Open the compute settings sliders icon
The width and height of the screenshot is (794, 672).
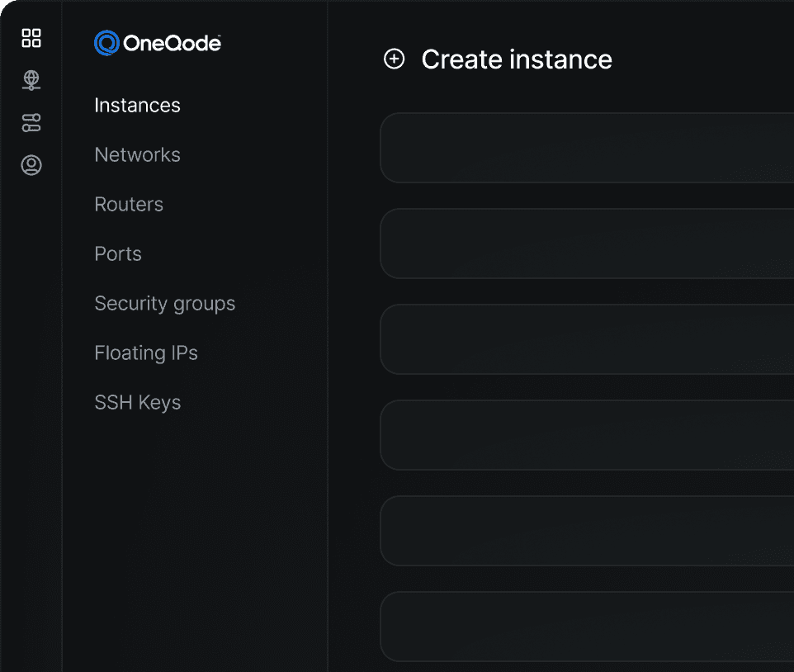31,122
